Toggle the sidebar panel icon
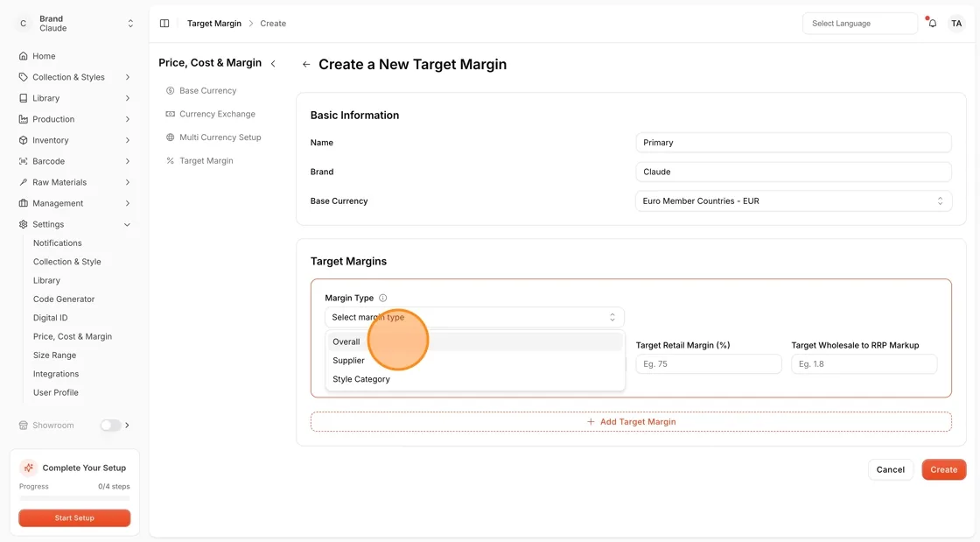 tap(164, 23)
